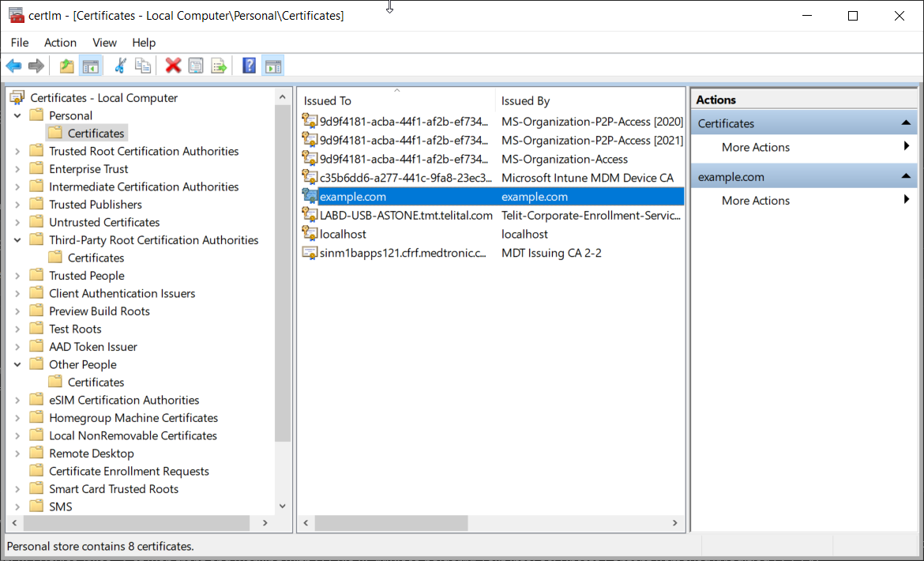Expand the Intermediate Certification Authorities node

[x=17, y=186]
